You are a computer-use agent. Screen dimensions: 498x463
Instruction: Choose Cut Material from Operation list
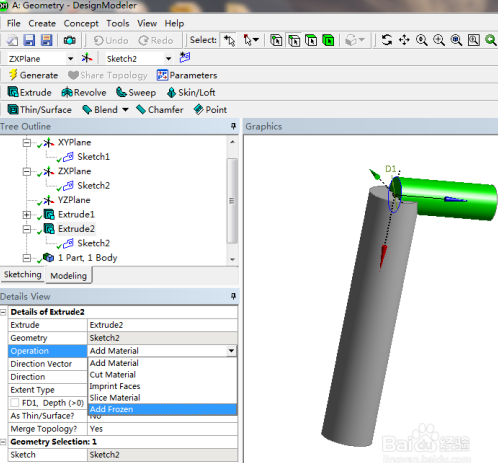(162, 375)
